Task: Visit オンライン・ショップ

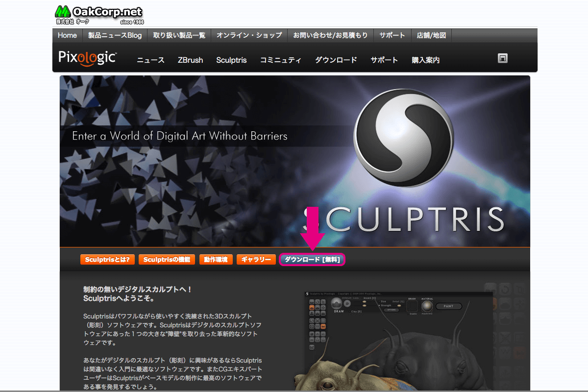Action: coord(249,35)
